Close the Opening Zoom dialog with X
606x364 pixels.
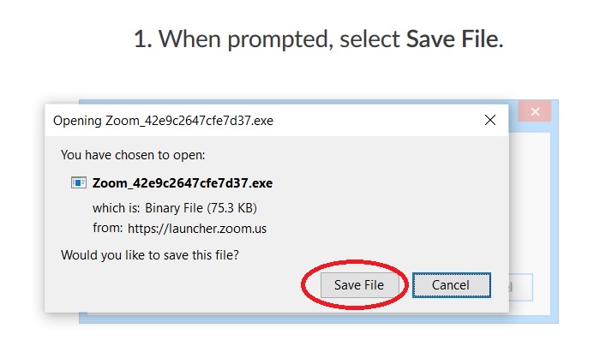[x=490, y=120]
